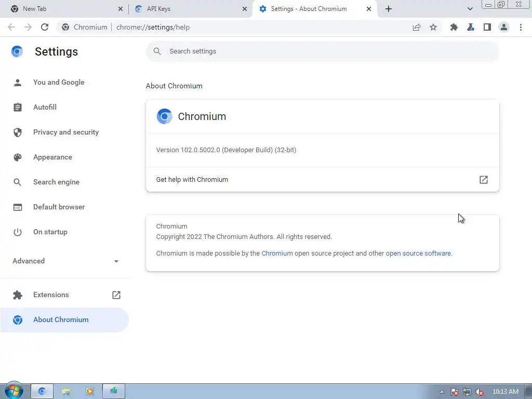532x399 pixels.
Task: Close the New Tab tab
Action: (121, 9)
